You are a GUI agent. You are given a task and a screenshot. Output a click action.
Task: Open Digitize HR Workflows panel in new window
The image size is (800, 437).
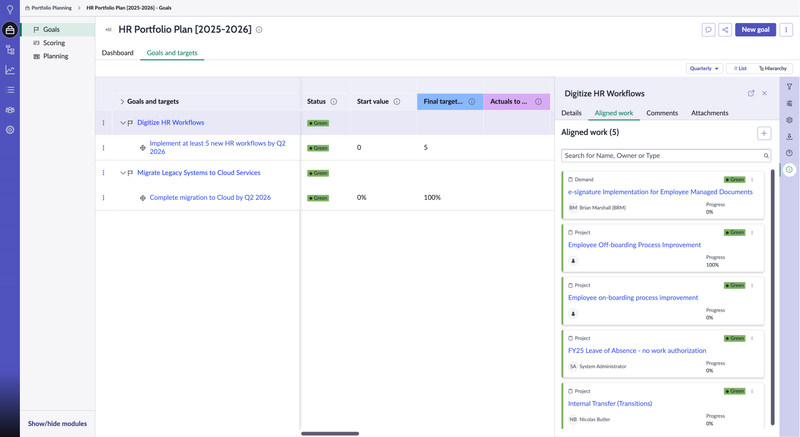coord(751,93)
